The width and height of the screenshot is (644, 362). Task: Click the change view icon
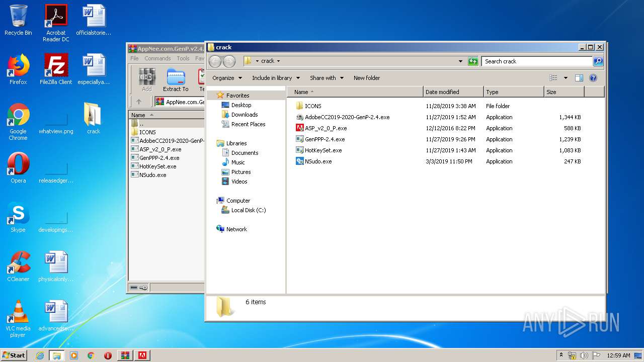(553, 78)
